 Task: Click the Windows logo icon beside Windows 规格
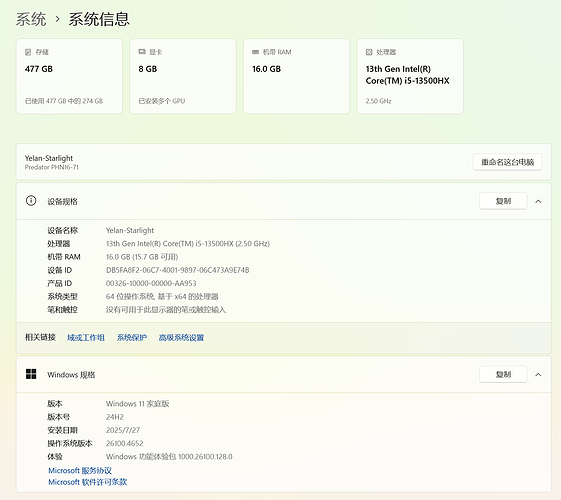click(31, 374)
